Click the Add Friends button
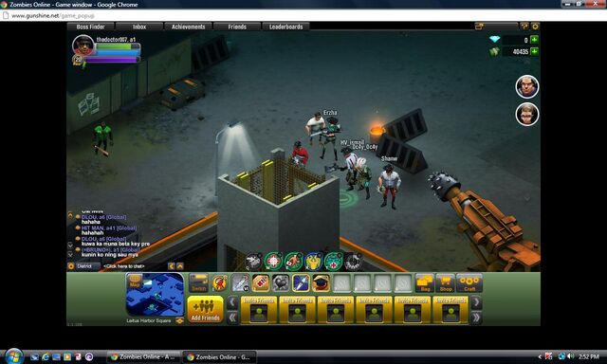Image resolution: width=607 pixels, height=364 pixels. (205, 309)
